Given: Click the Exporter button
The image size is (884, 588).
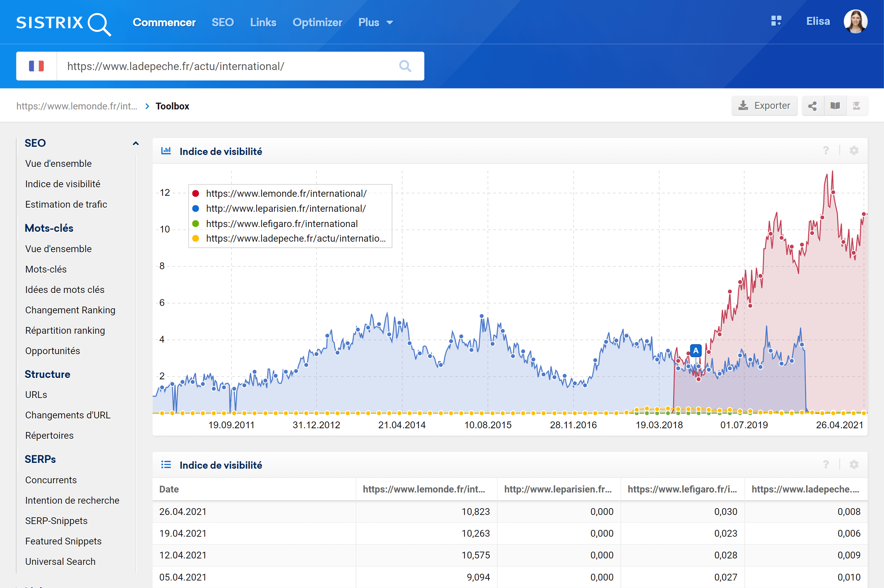Looking at the screenshot, I should [x=764, y=106].
